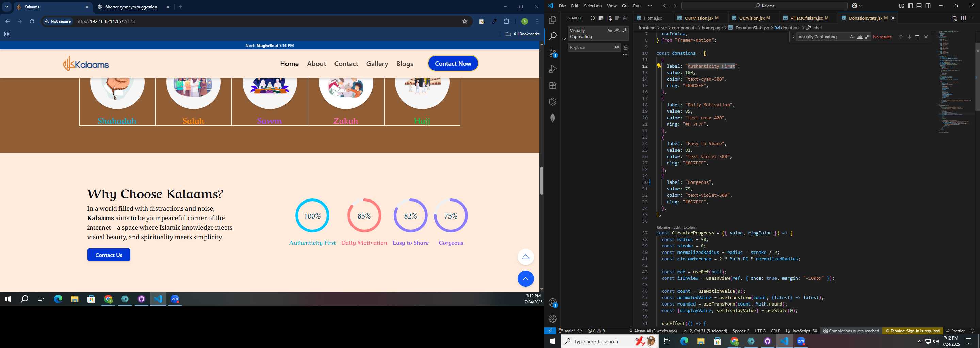This screenshot has height=348, width=980.
Task: Click the notifications bell in status bar
Action: click(973, 331)
